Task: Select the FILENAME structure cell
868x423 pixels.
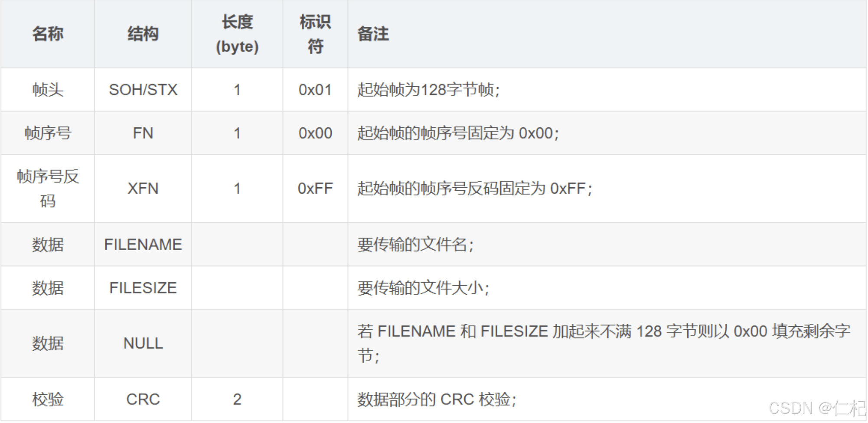Action: point(143,244)
